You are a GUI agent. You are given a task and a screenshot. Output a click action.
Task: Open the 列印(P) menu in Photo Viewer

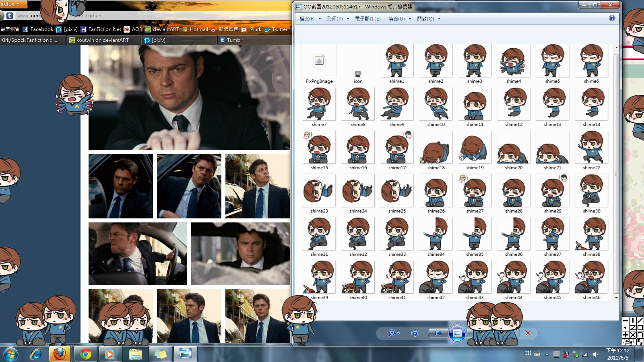click(x=335, y=19)
